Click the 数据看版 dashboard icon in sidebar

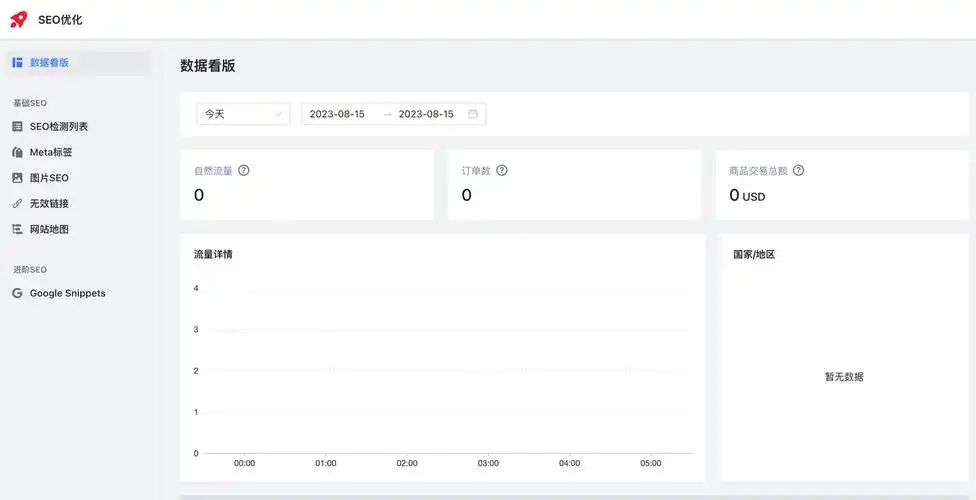[x=17, y=63]
